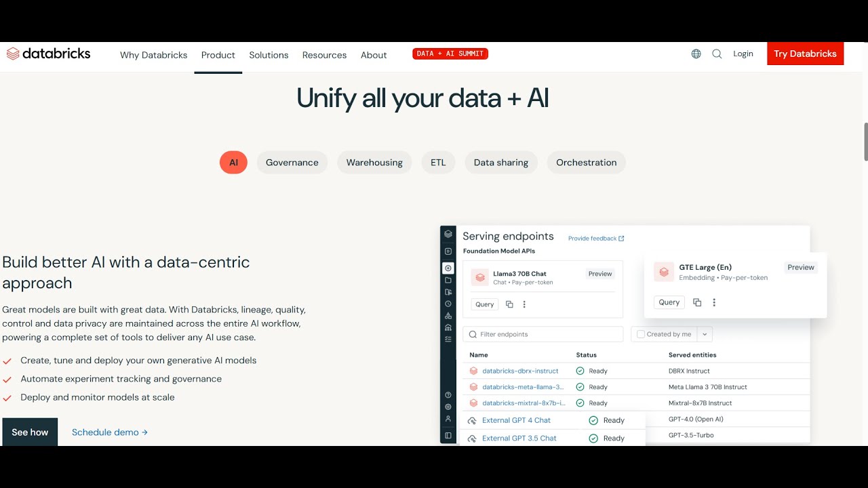Open the databricks-meta-llama-3 endpoint
The width and height of the screenshot is (868, 488).
pyautogui.click(x=523, y=387)
